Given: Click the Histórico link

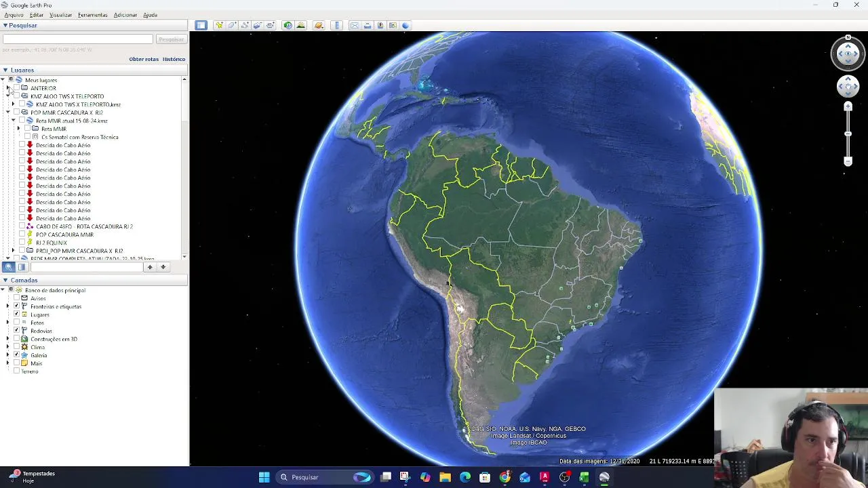Looking at the screenshot, I should pos(174,59).
